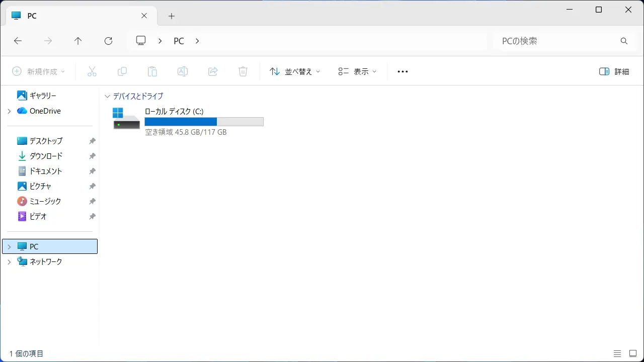Go back with the left arrow
The height and width of the screenshot is (362, 644).
tap(18, 41)
